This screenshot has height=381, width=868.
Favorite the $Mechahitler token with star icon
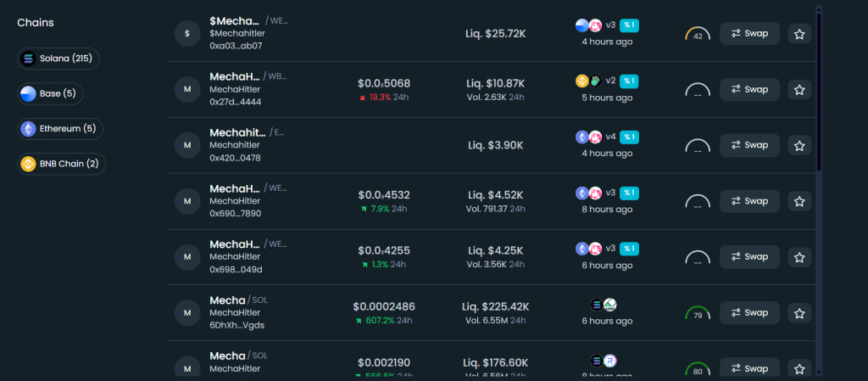[x=798, y=34]
